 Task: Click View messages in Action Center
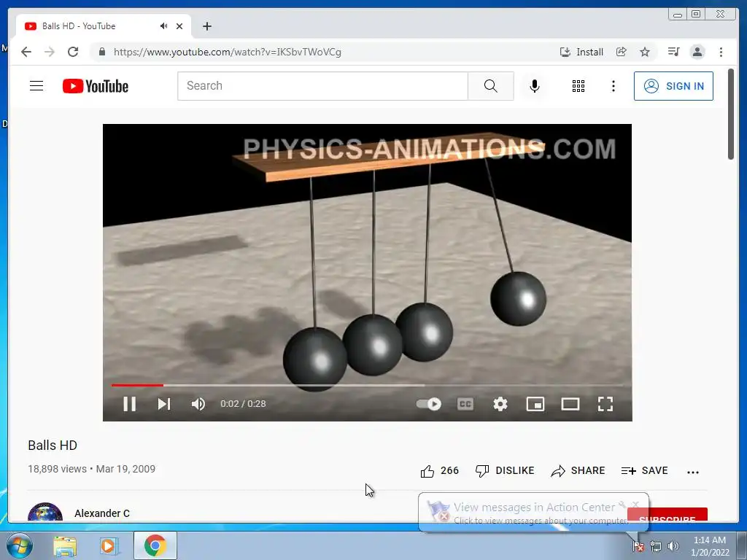tap(533, 507)
